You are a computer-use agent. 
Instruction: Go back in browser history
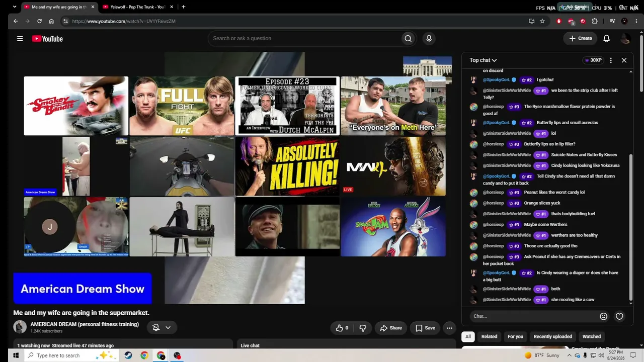pos(16,21)
